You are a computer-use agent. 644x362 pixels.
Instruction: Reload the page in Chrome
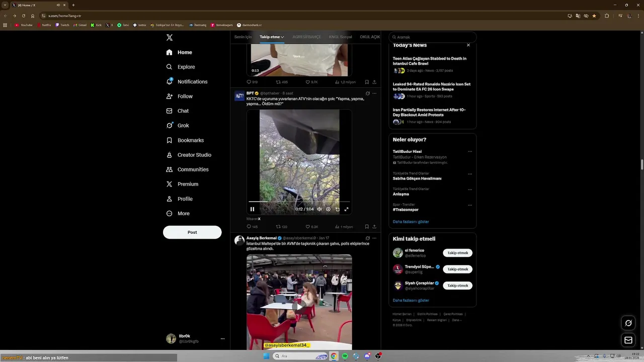(24, 16)
